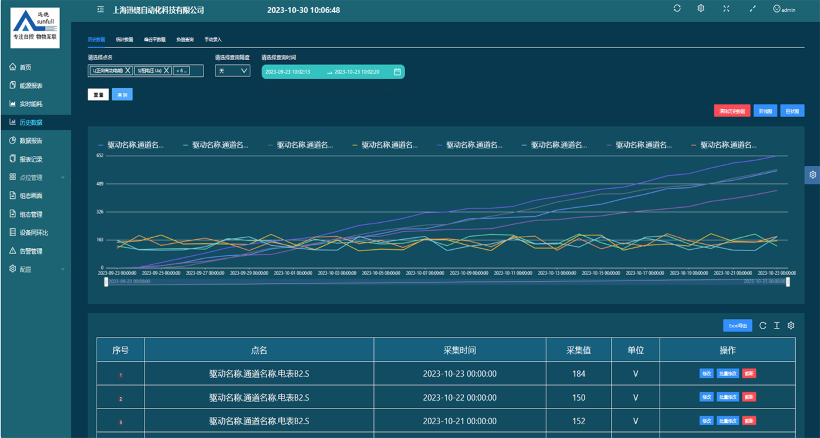Click 修改 for the 2023-10-23 row
Screen dimensions: 820x438
pyautogui.click(x=707, y=374)
